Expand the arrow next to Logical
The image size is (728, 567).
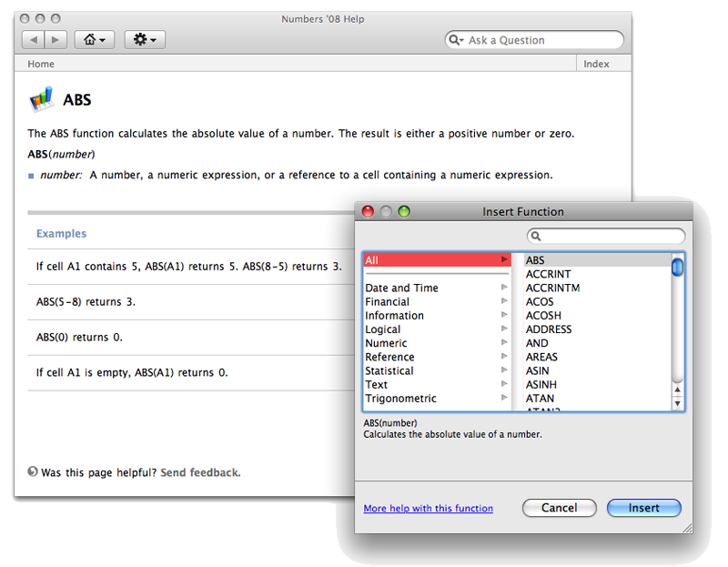(504, 329)
